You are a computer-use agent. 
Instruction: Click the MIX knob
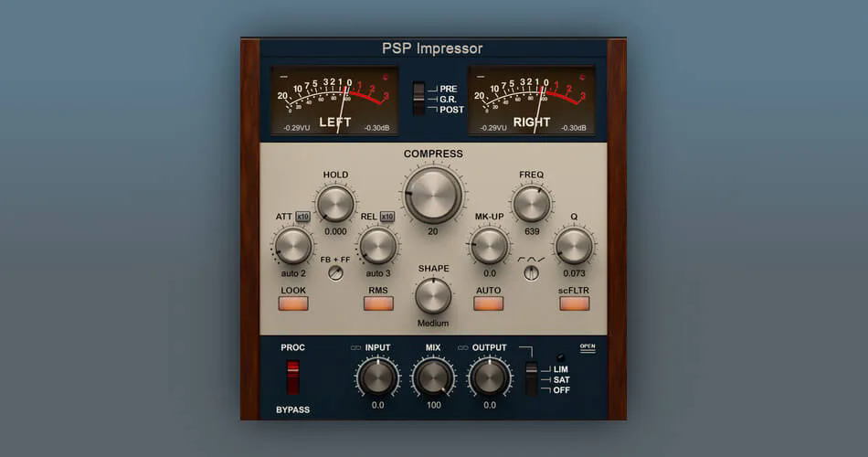[x=433, y=377]
